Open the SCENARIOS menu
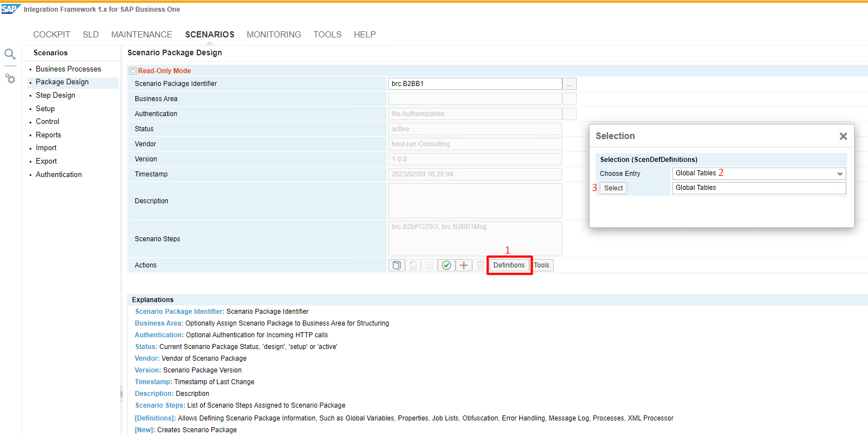The image size is (868, 435). coord(210,35)
